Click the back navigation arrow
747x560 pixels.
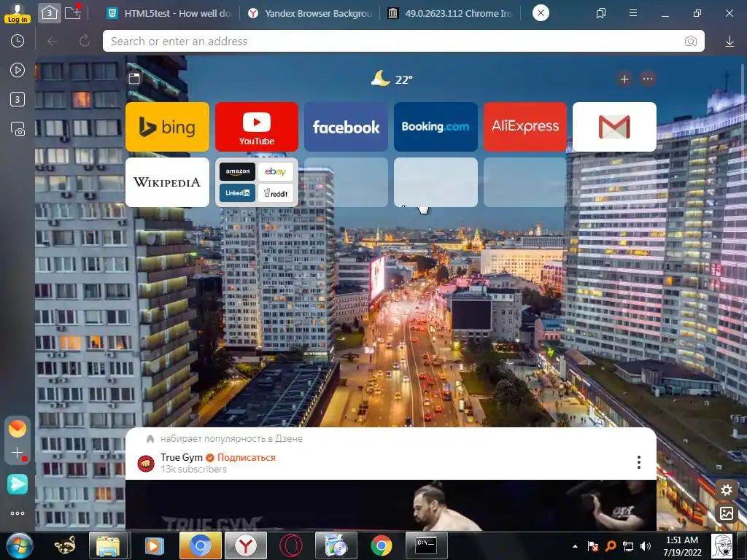click(53, 42)
